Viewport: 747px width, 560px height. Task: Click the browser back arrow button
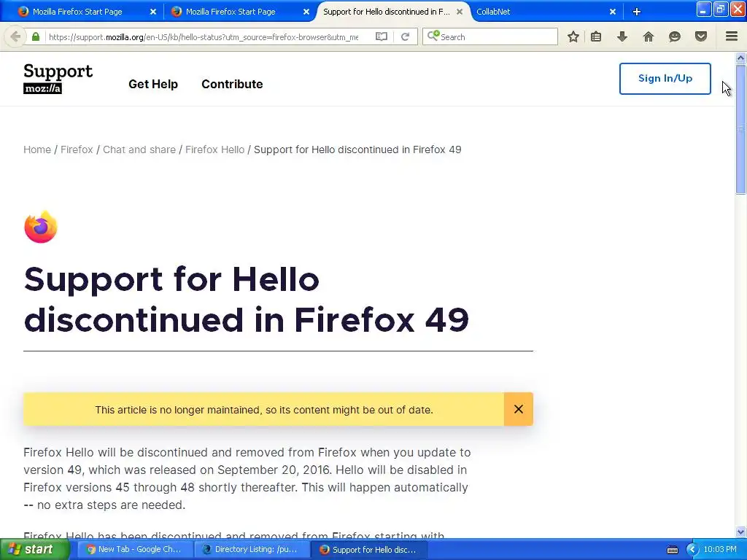click(15, 36)
